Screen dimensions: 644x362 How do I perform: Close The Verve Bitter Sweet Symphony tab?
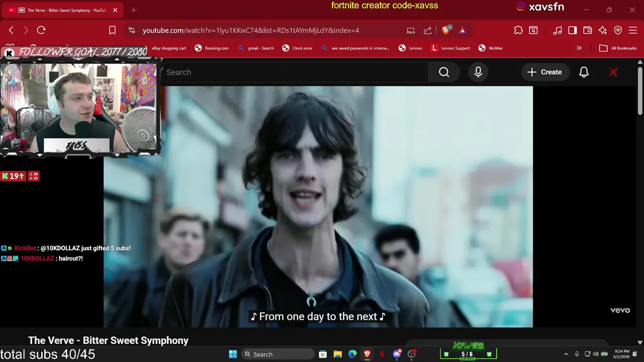point(115,10)
